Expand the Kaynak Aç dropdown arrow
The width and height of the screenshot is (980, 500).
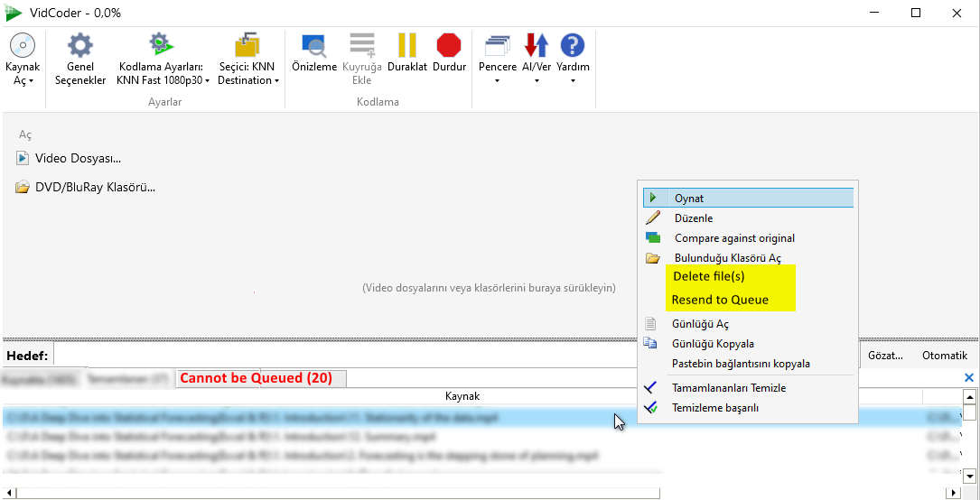[x=32, y=81]
